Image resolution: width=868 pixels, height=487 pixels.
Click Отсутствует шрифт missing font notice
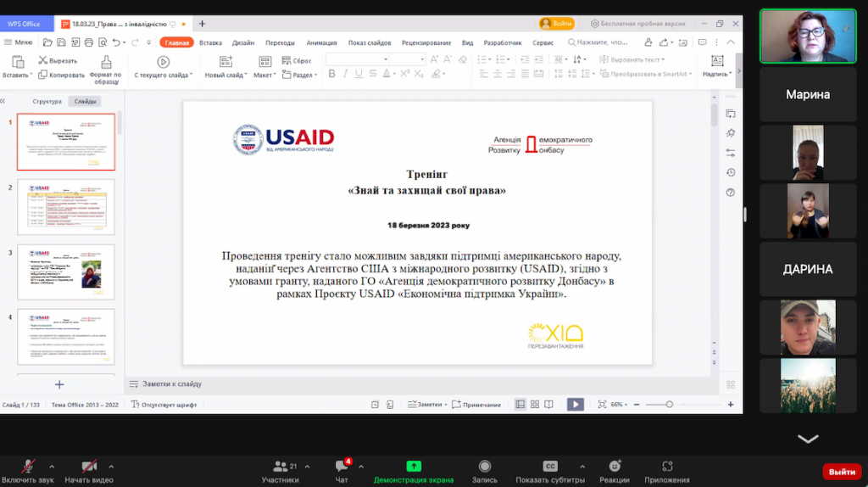[164, 405]
